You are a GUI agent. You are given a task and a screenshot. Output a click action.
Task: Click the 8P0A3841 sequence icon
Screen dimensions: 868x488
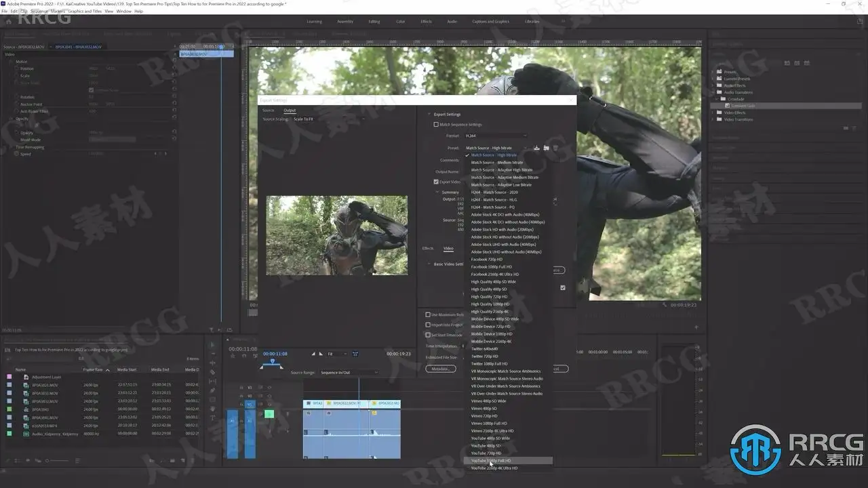click(x=26, y=409)
